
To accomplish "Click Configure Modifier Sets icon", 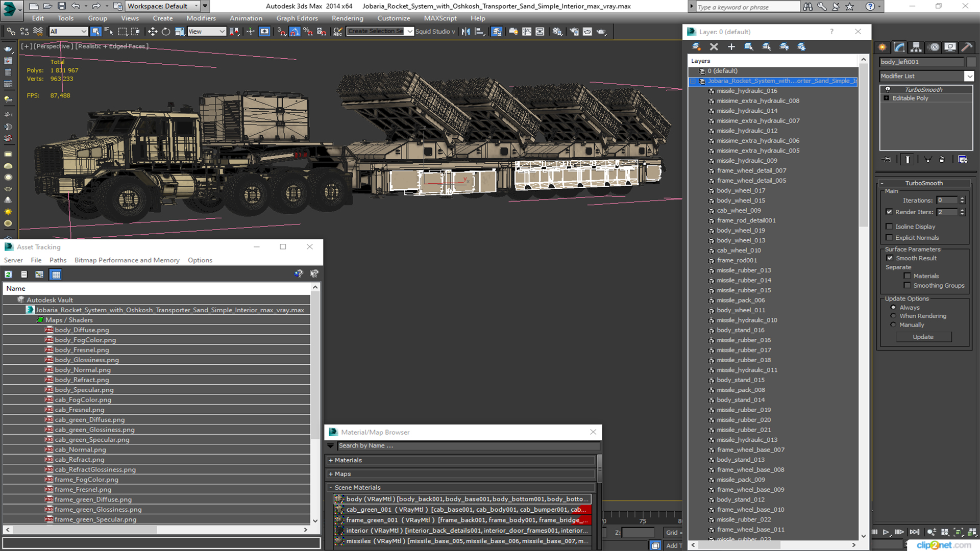I will coord(963,160).
